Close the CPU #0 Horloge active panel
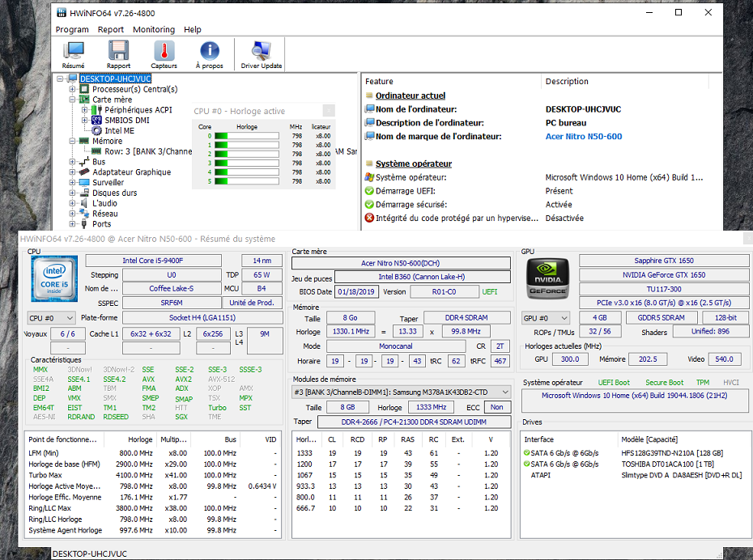Screen dimensions: 753x560 [329, 111]
